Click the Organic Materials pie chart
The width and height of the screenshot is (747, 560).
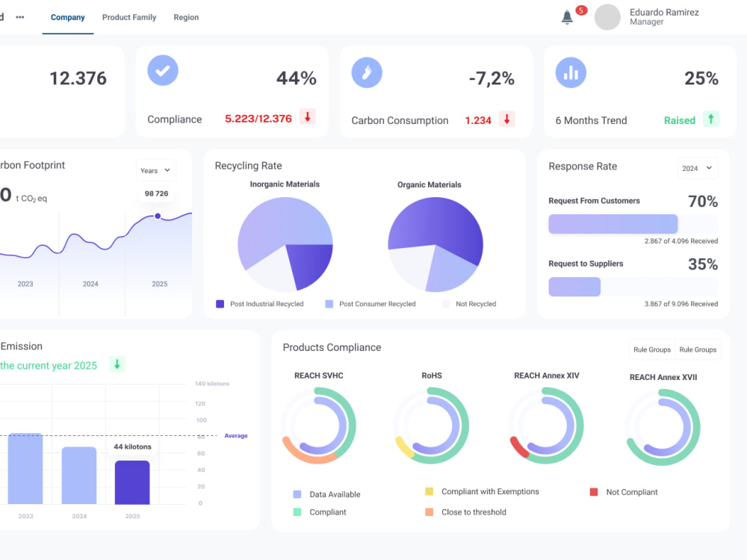pyautogui.click(x=436, y=244)
